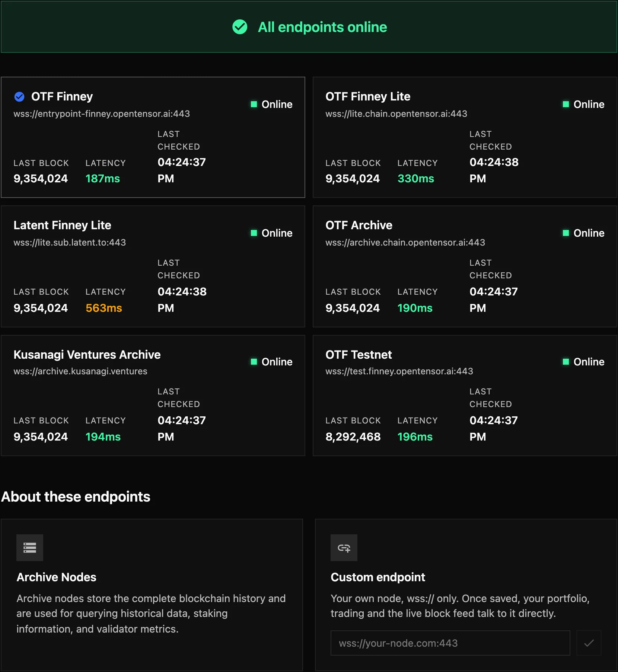Click Online status label on OTF Archive
Screen dimensions: 618x672
[589, 233]
